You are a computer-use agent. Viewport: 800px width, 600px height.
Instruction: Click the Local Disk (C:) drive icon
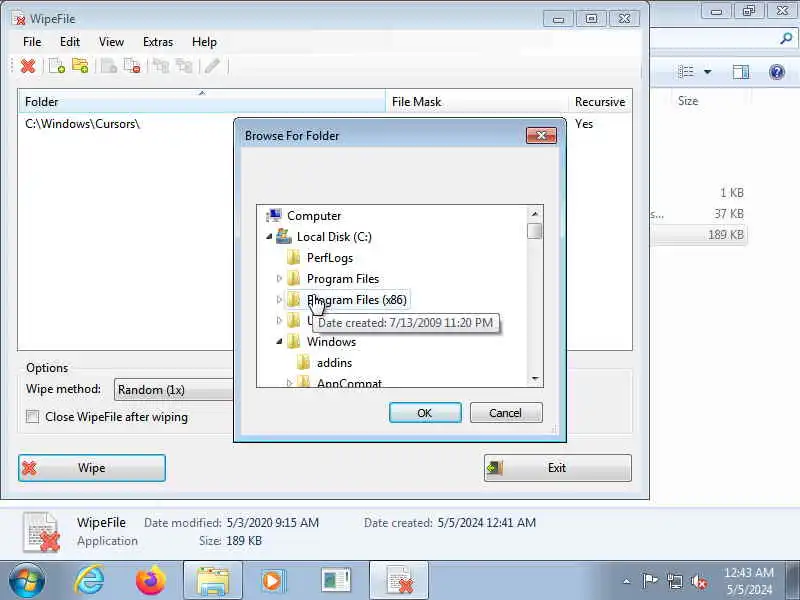[x=284, y=237]
